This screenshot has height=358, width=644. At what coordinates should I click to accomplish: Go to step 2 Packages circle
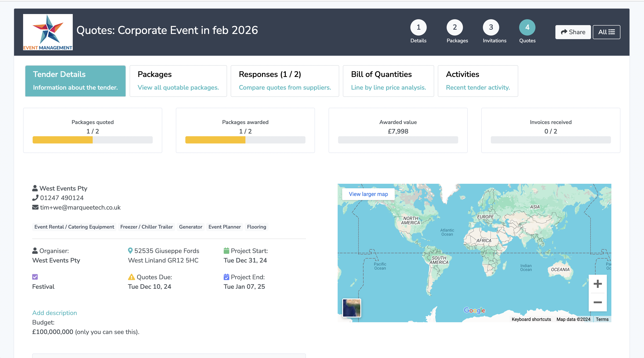(455, 27)
